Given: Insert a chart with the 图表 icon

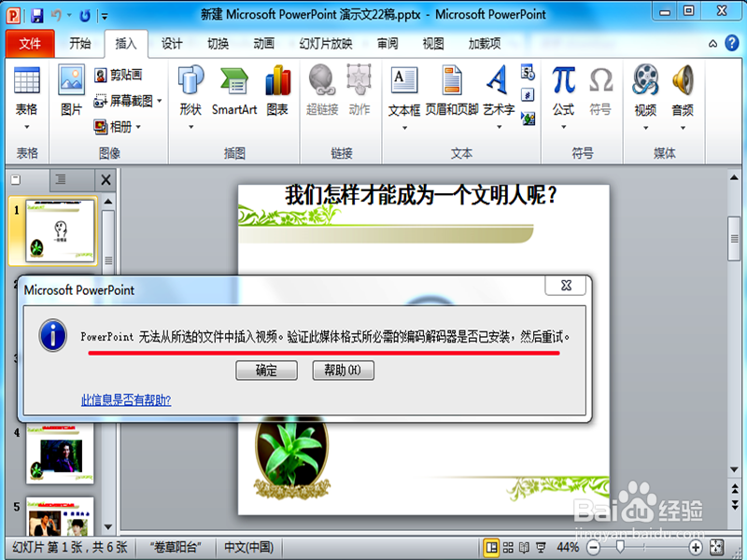Looking at the screenshot, I should 277,91.
